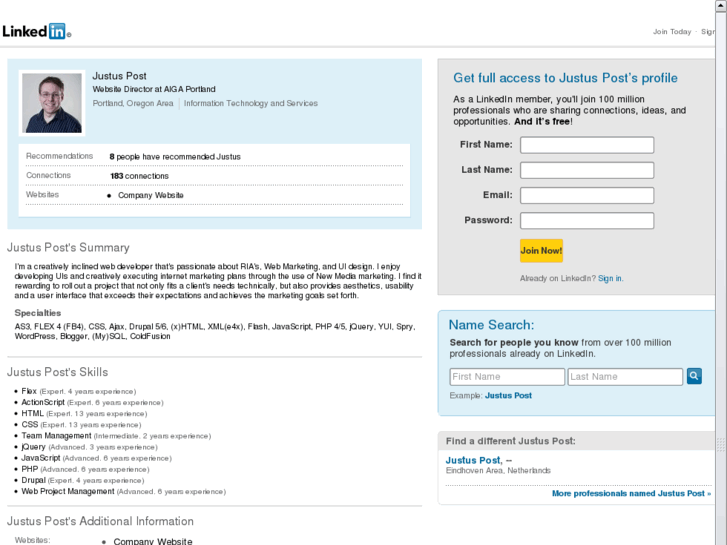The width and height of the screenshot is (727, 545).
Task: Focus the Password signup field
Action: [x=587, y=221]
